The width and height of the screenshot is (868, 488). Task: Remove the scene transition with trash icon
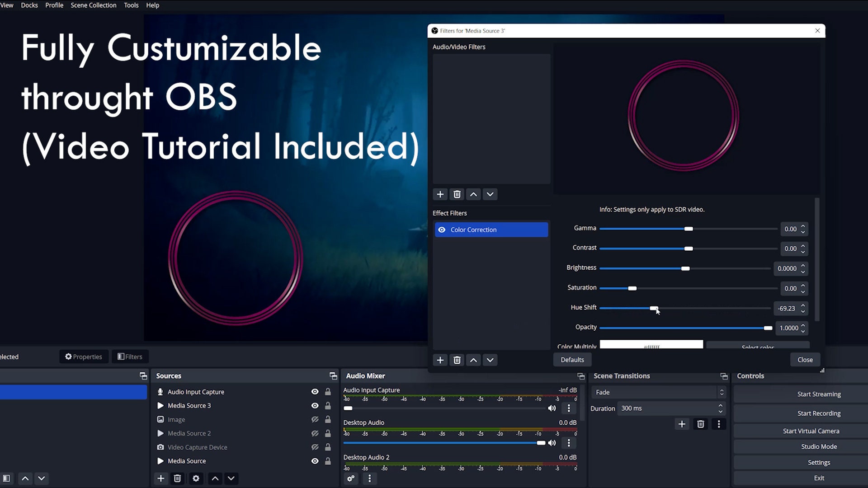pos(700,424)
